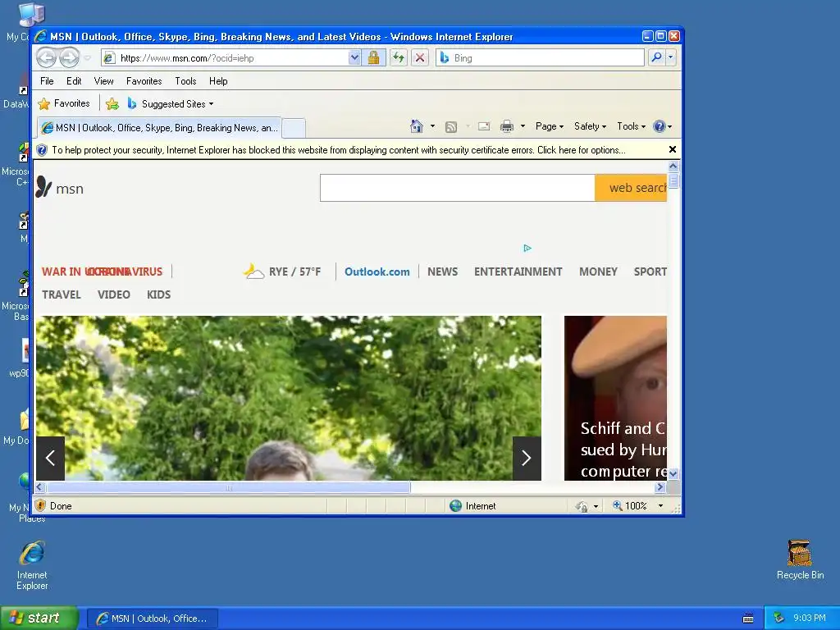Open the Tools menu in menu bar
840x630 pixels.
coord(185,81)
